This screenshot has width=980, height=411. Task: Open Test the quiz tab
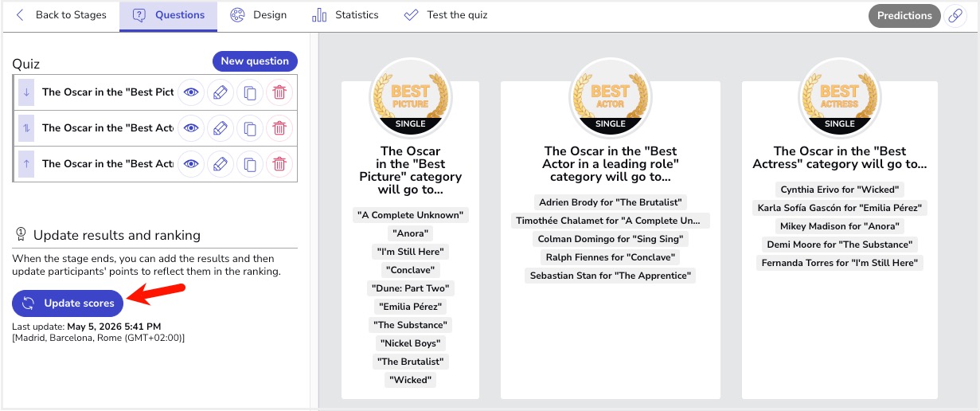(x=446, y=15)
